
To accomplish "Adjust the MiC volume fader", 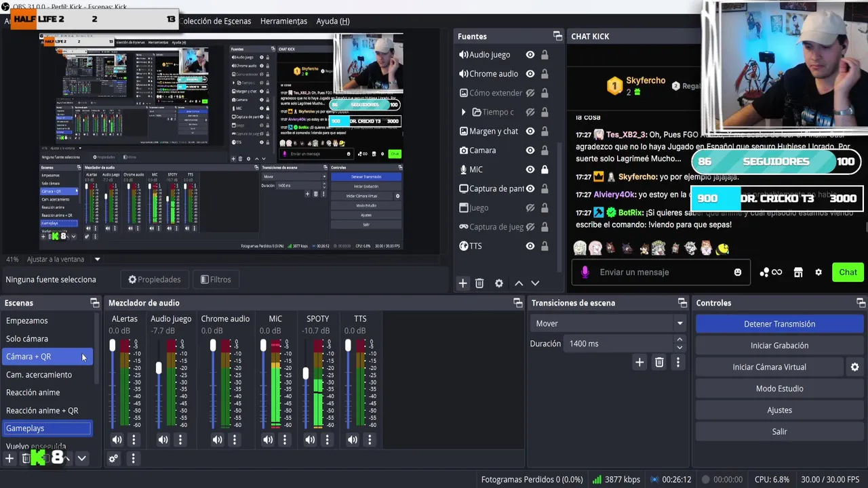I will click(263, 346).
